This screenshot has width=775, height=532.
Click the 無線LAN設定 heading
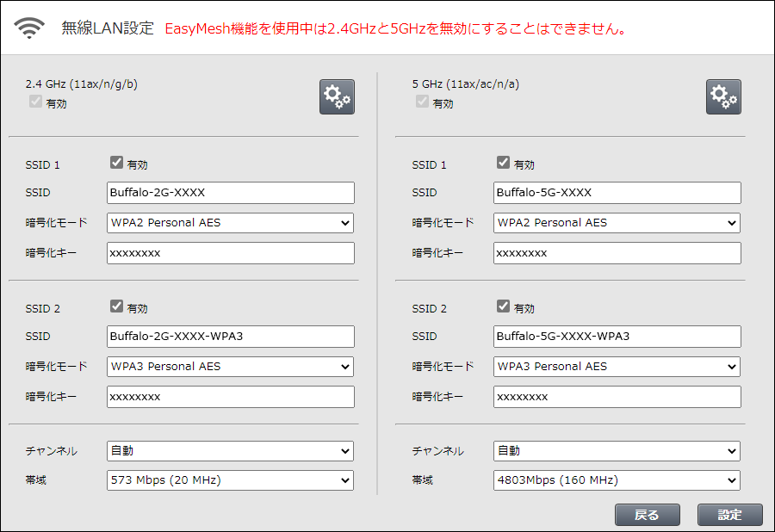(108, 28)
